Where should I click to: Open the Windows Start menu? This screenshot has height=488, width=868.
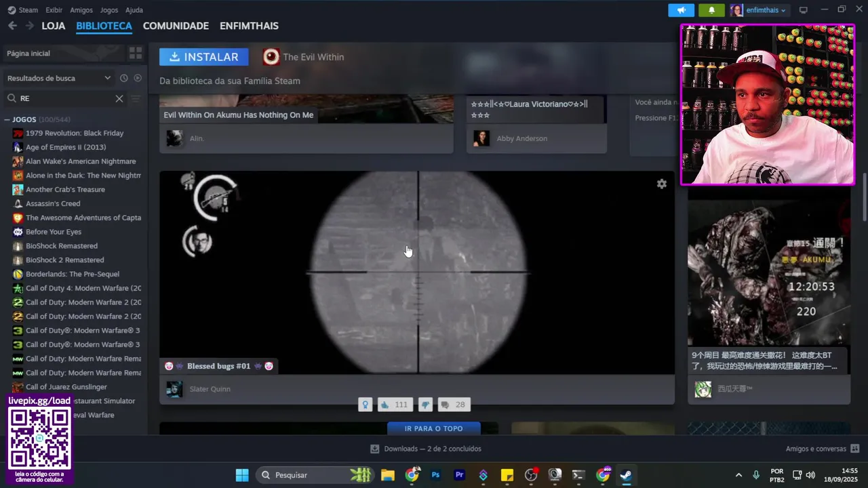(x=242, y=475)
